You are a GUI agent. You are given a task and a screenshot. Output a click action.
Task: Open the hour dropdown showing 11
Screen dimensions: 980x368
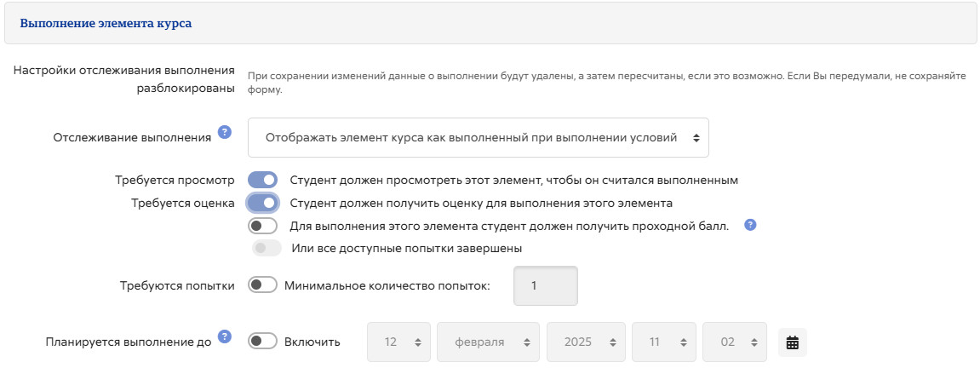coord(664,342)
